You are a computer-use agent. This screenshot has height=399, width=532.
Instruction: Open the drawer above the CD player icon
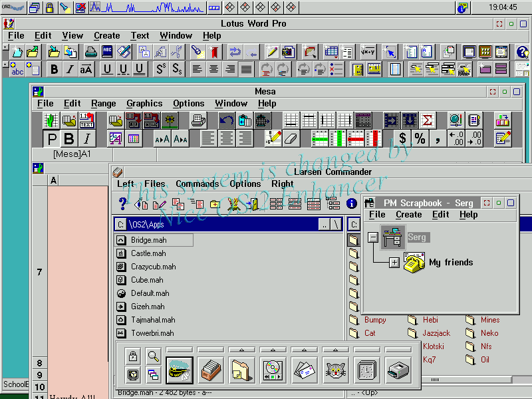[x=273, y=350]
